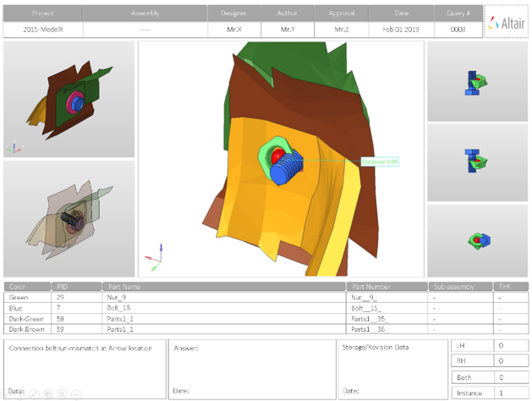Open the see all slides icon
Image resolution: width=532 pixels, height=401 pixels.
click(48, 394)
